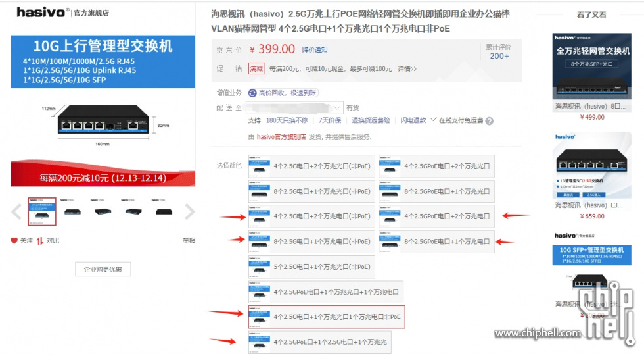644x356 pixels.
Task: Click the 满减 promotion tag
Action: coord(257,68)
